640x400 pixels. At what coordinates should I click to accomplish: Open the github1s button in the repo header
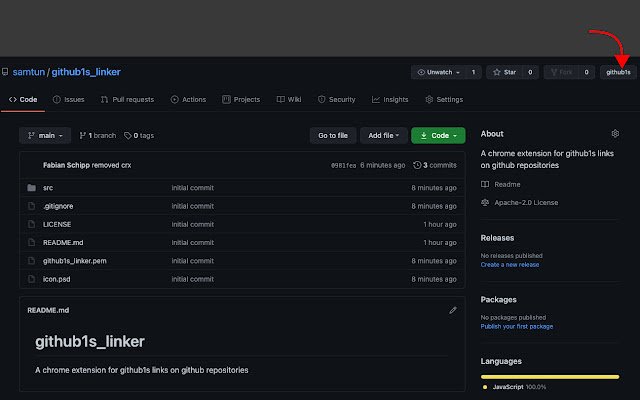618,72
